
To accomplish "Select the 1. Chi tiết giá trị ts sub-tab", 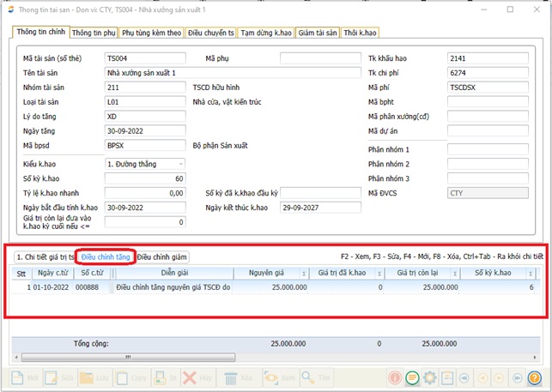I will click(44, 256).
